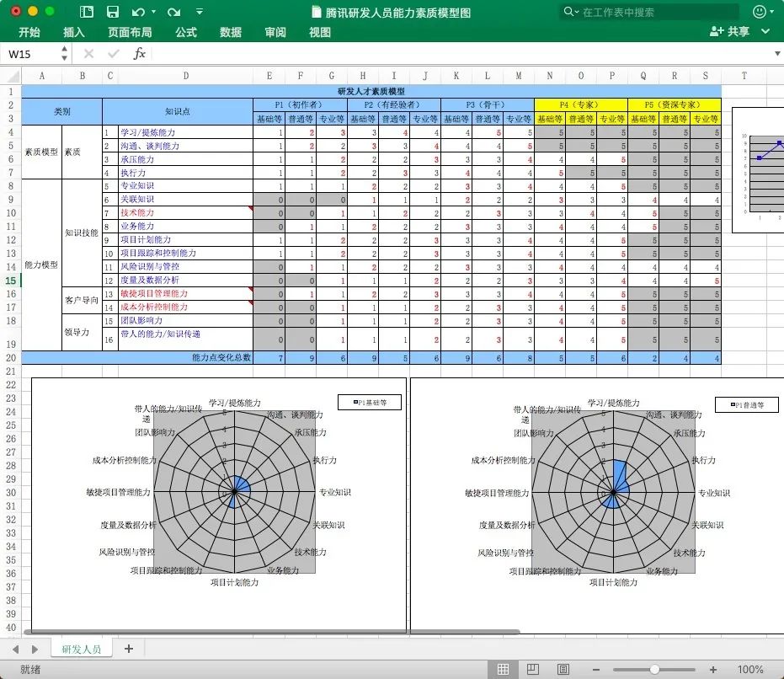Switch to Normal view in status bar

pos(503,669)
